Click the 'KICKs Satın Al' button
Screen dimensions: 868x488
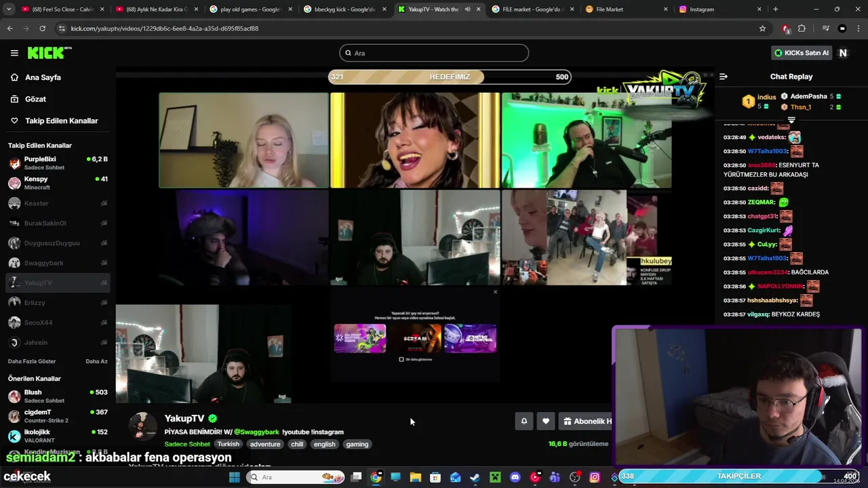pyautogui.click(x=802, y=53)
